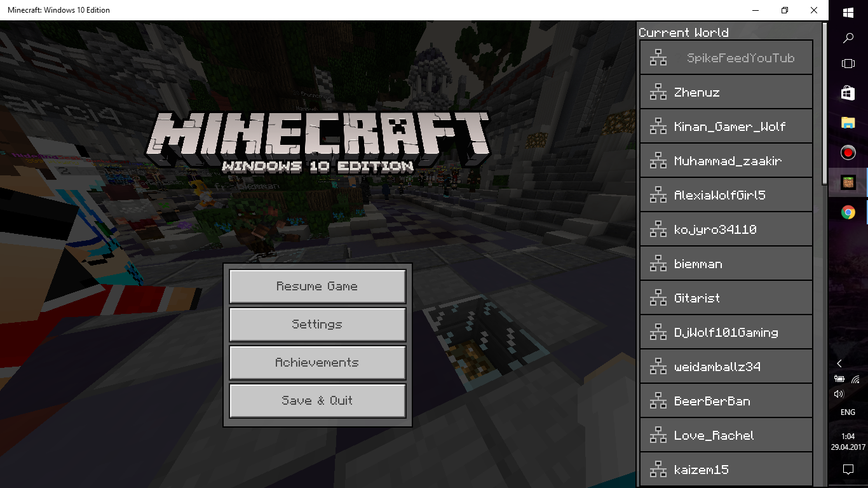Screen dimensions: 868x488
Task: Click the network icon beside Zhenuz
Action: 658,92
